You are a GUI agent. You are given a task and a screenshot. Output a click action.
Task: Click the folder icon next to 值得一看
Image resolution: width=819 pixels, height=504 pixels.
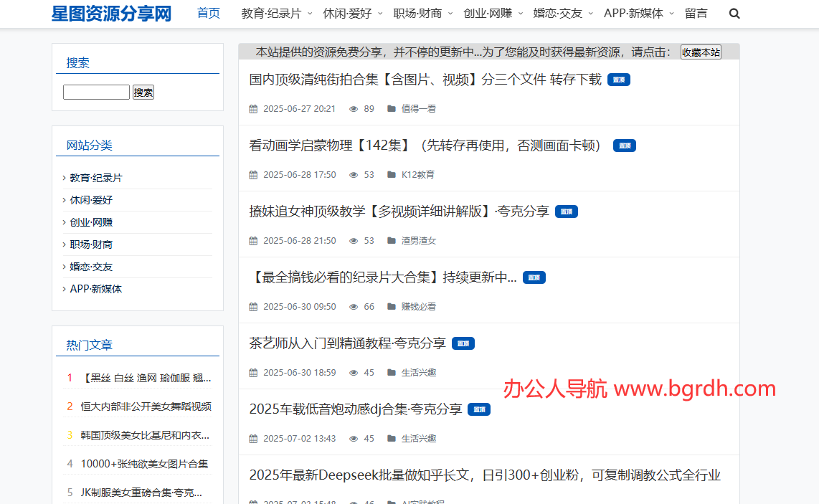tap(392, 109)
